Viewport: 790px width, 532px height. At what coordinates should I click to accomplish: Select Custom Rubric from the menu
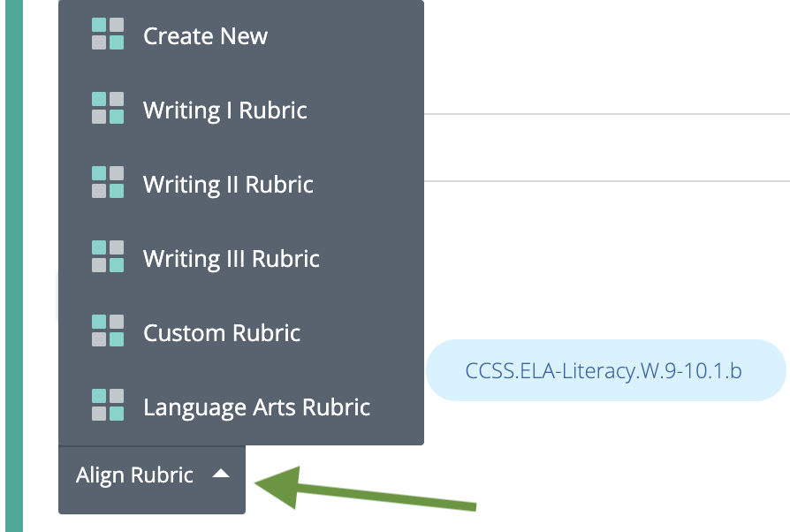221,332
